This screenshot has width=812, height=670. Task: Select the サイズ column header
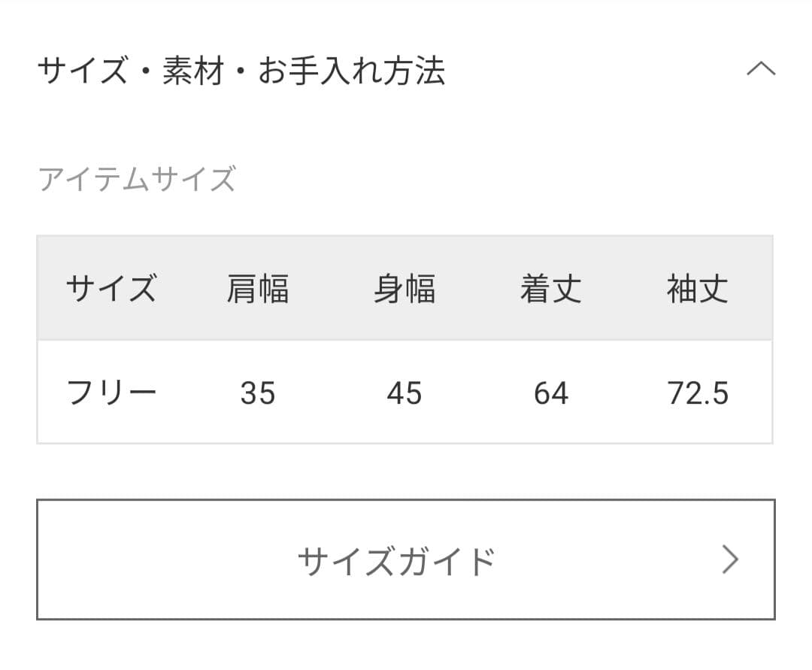[x=111, y=288]
